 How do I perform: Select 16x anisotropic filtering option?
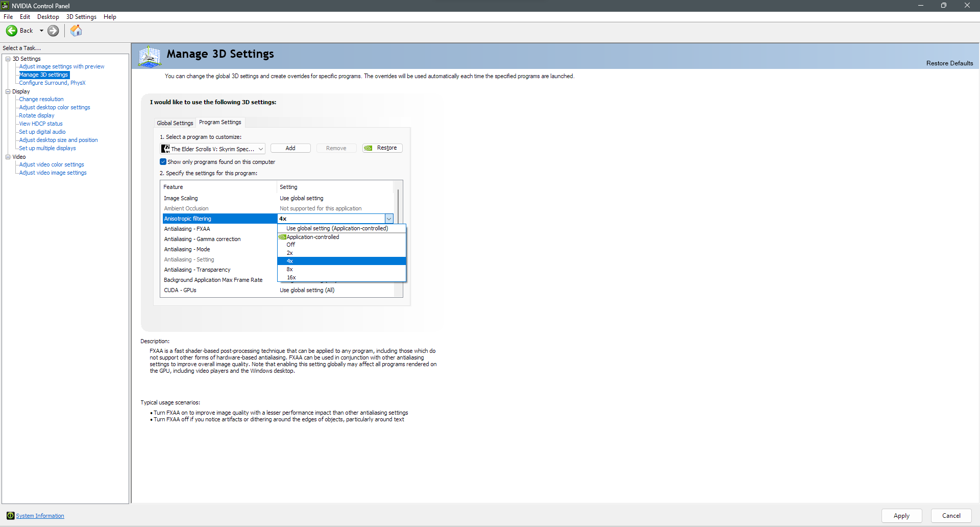coord(291,277)
